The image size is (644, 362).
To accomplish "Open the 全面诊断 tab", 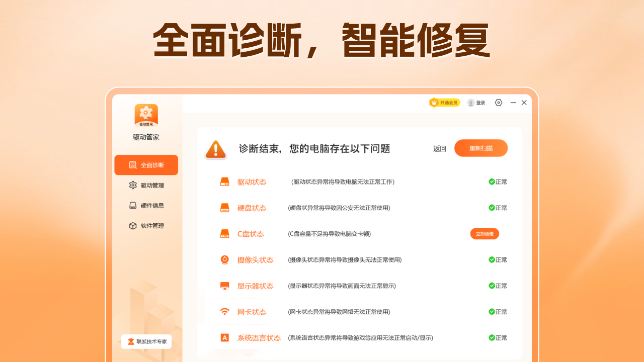I will [x=146, y=165].
